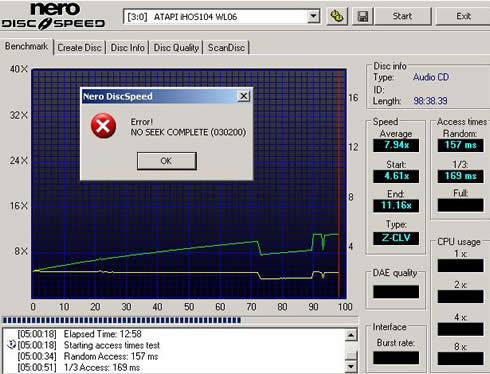The height and width of the screenshot is (374, 490).
Task: Click the Nero DiscSpeed logo
Action: coord(53,16)
